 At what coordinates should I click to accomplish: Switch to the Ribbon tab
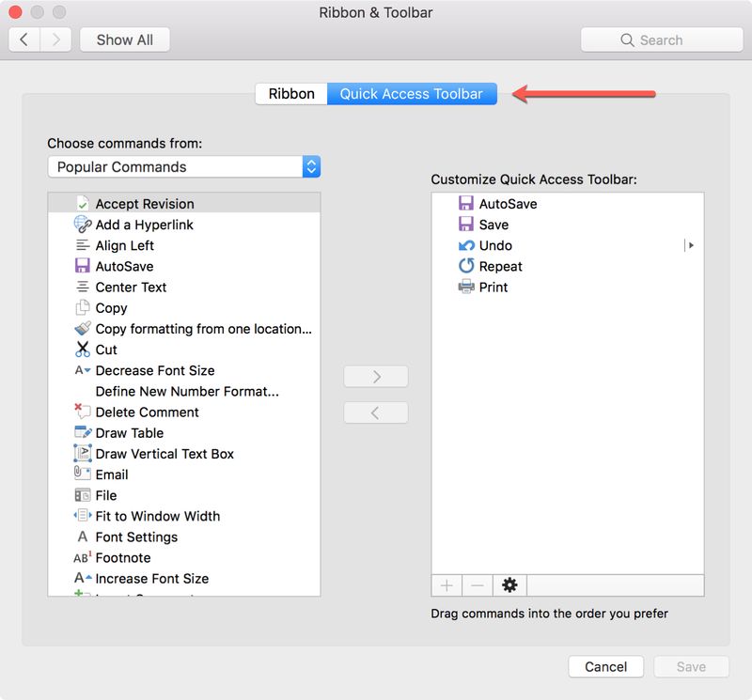point(291,94)
